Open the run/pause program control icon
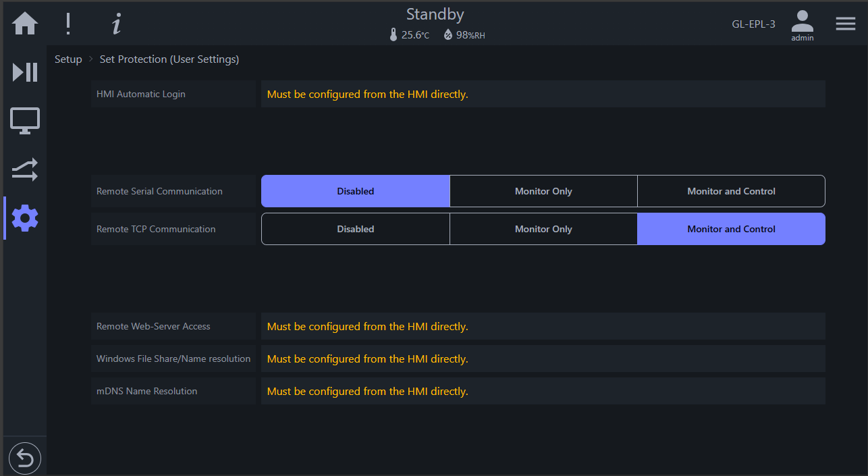868x476 pixels. click(25, 72)
